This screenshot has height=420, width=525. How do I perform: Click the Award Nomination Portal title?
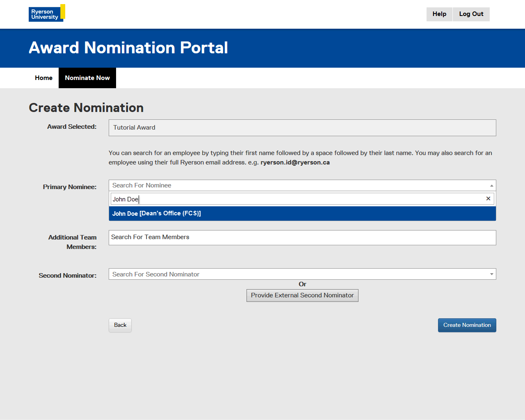128,48
